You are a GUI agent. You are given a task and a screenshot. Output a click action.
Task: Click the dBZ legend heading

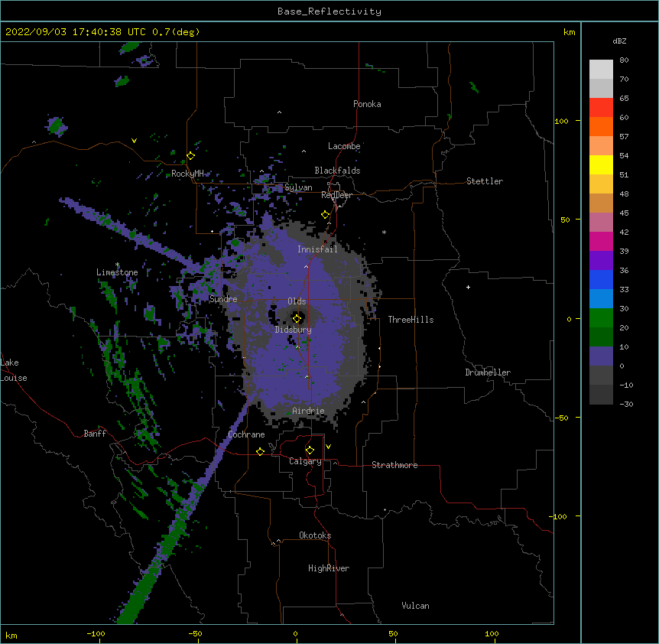tap(619, 41)
